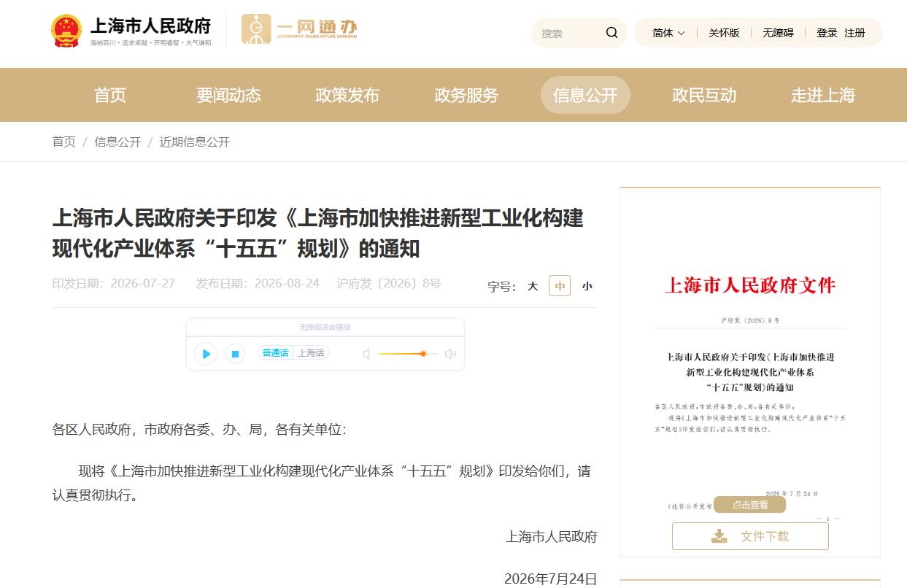The width and height of the screenshot is (907, 588).
Task: Set font size to 小
Action: coord(587,286)
